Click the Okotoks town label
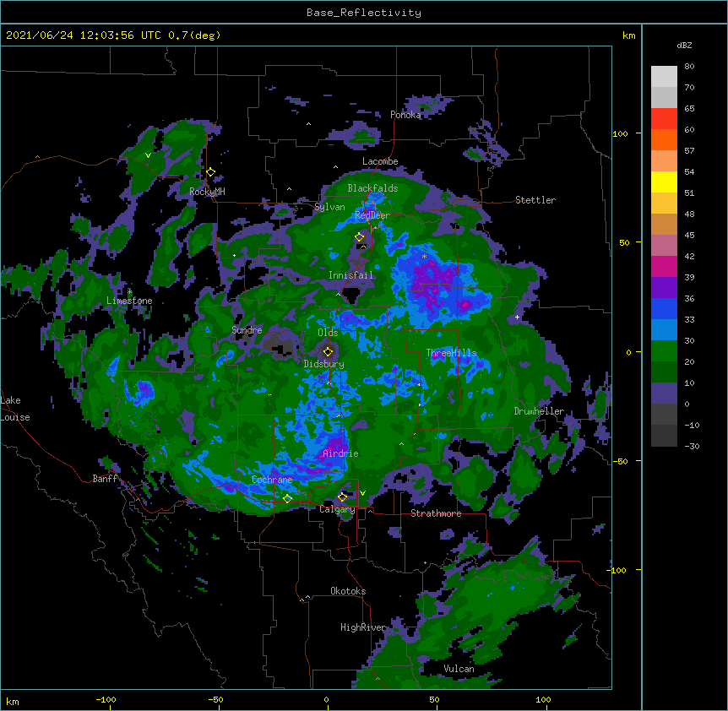Viewport: 728px width, 711px height. coord(348,591)
